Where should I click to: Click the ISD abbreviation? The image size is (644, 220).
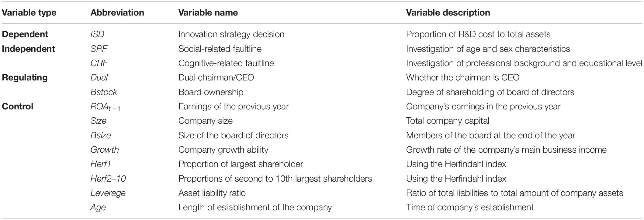coord(97,34)
